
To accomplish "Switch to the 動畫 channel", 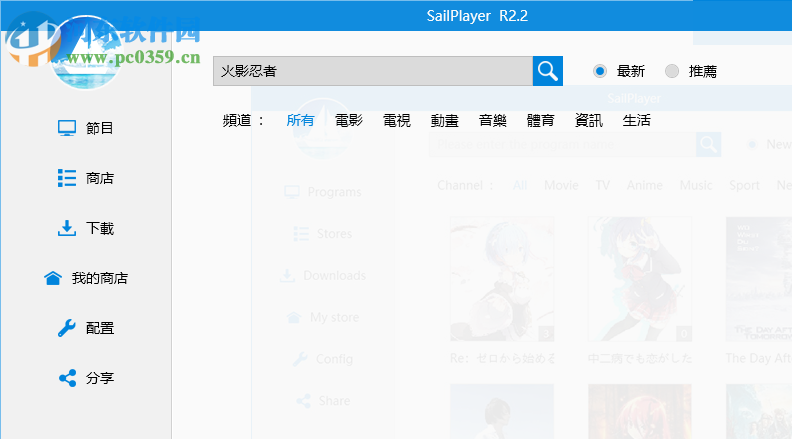I will [x=444, y=120].
